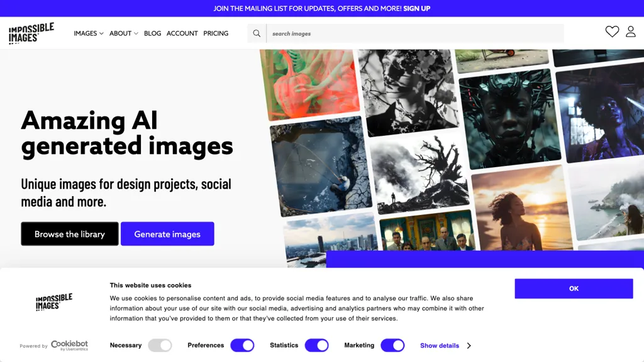This screenshot has height=362, width=644.
Task: Expand the About dropdown menu
Action: click(x=124, y=33)
